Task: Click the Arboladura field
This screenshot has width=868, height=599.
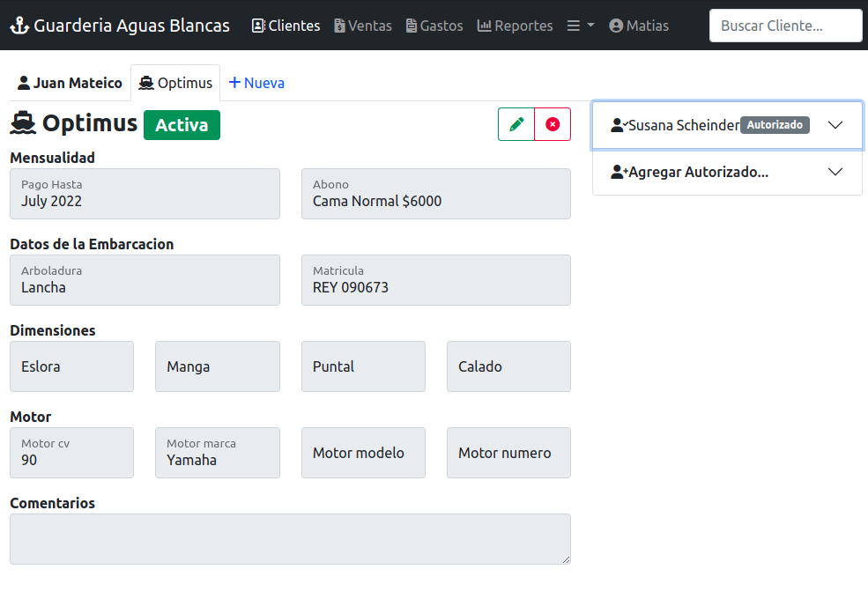Action: point(145,280)
